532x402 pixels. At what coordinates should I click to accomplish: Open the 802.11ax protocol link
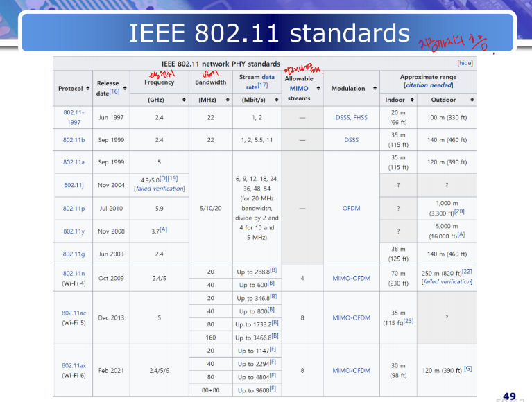pyautogui.click(x=74, y=365)
